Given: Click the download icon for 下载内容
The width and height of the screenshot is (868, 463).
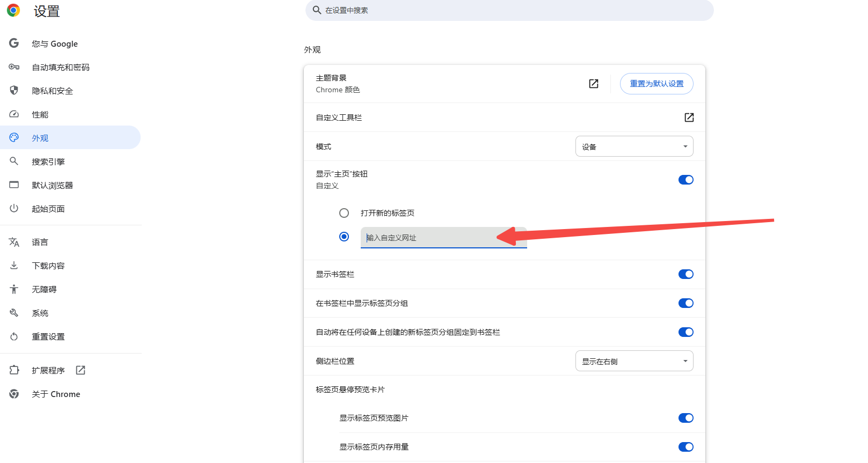Looking at the screenshot, I should [14, 265].
